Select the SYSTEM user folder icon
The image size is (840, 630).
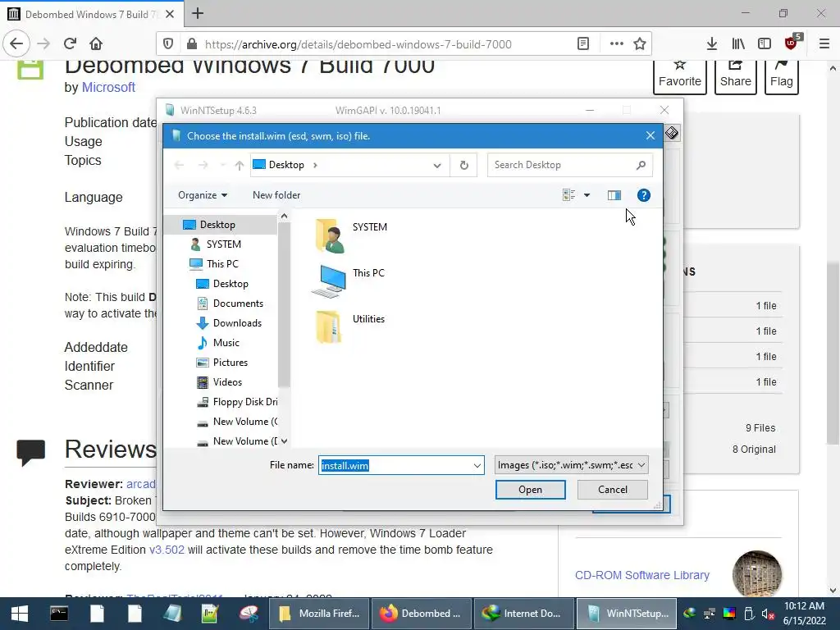tap(329, 235)
